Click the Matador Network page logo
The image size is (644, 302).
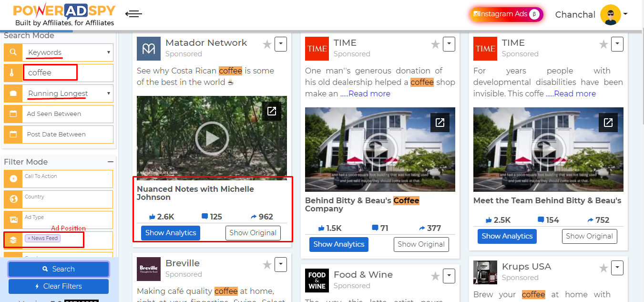pyautogui.click(x=149, y=49)
